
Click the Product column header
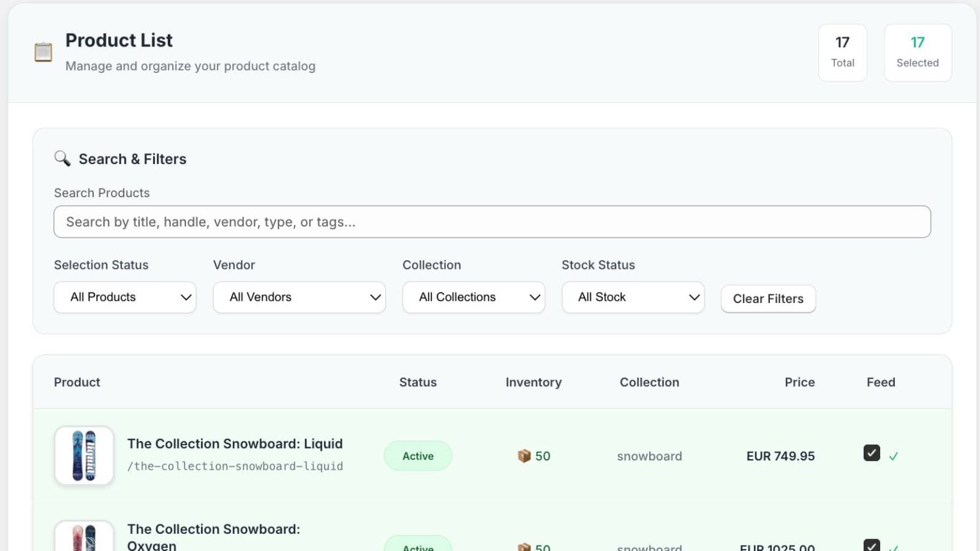(x=77, y=382)
